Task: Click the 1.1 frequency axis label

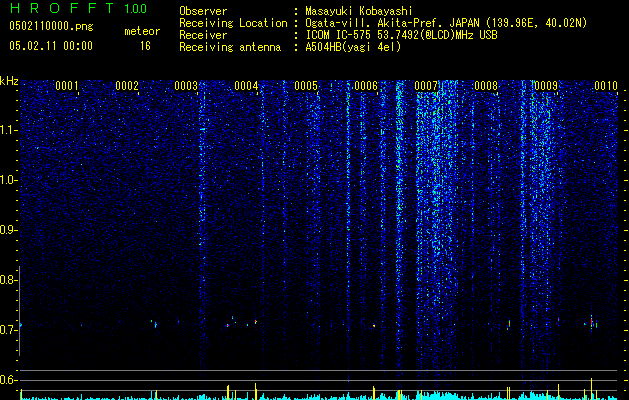Action: pyautogui.click(x=9, y=130)
